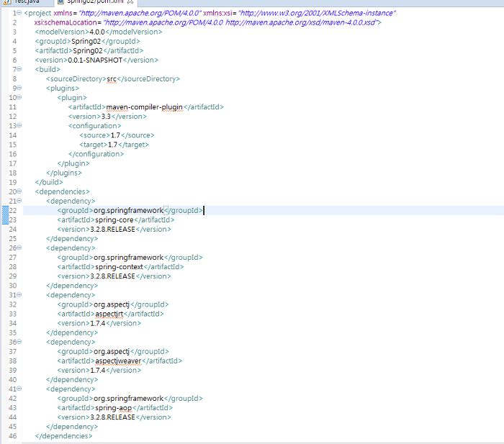Collapse the aspectjrt dependency at line 31

[x=19, y=294]
